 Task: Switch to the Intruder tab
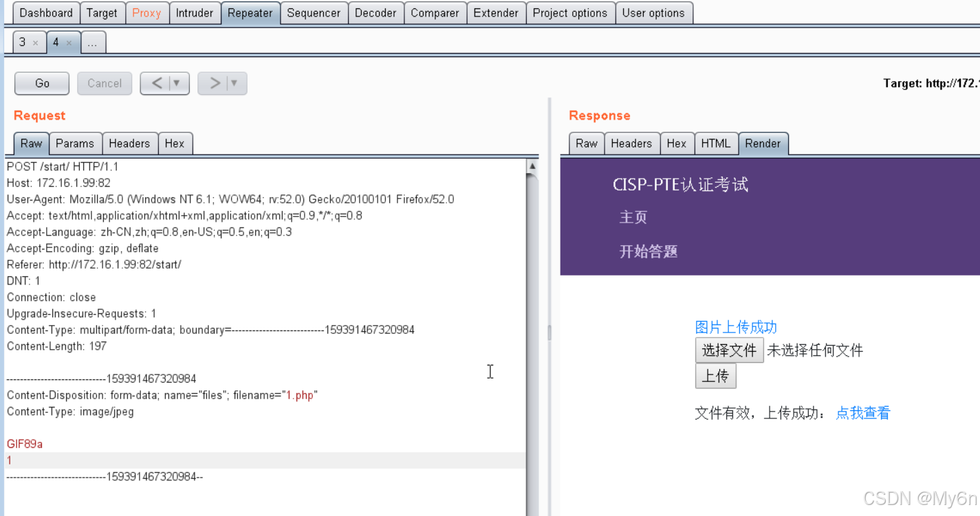[x=195, y=13]
